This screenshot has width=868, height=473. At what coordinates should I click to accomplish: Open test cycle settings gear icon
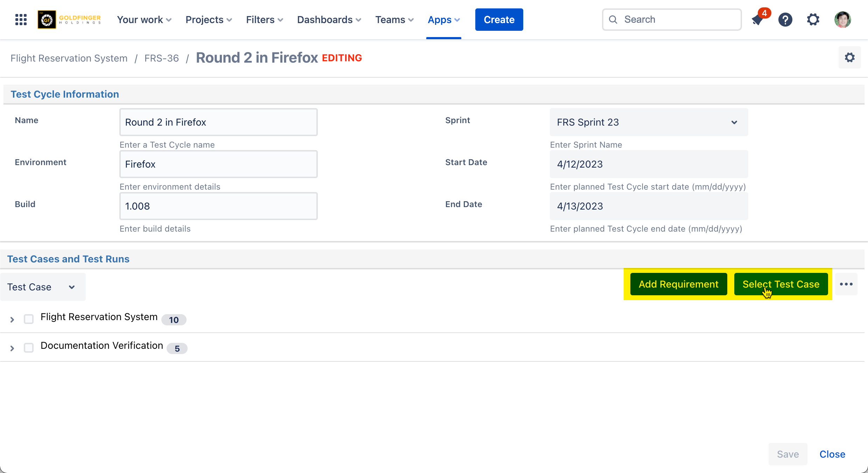849,58
